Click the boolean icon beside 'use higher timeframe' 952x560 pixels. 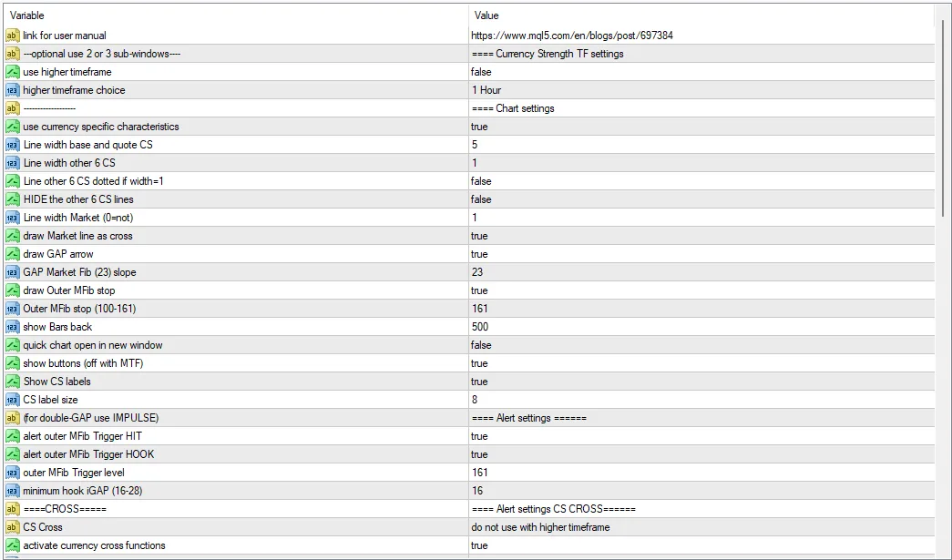coord(13,72)
